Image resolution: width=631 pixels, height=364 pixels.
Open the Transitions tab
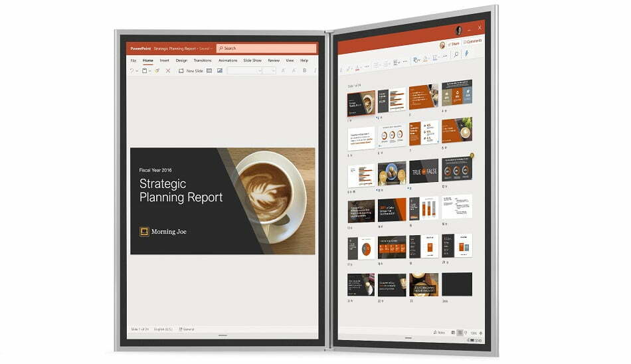click(x=203, y=60)
